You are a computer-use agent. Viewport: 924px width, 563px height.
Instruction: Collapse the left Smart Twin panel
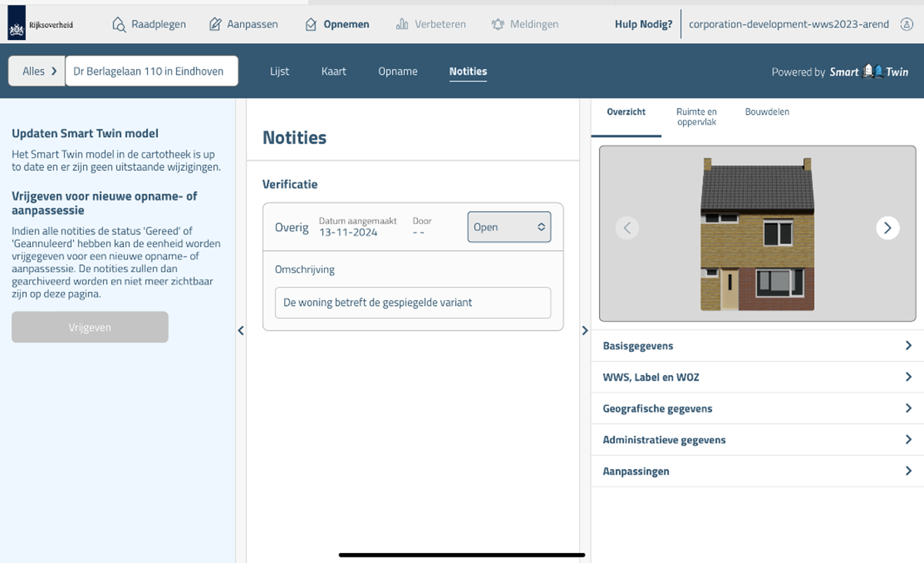coord(240,330)
